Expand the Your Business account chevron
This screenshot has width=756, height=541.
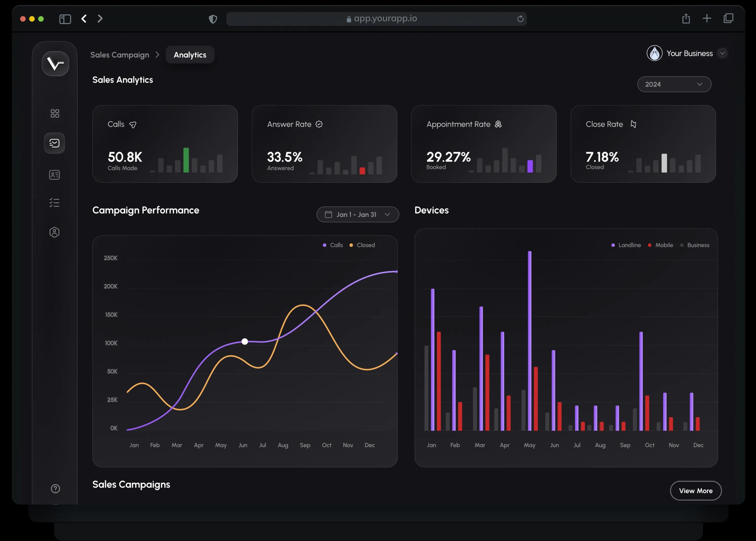722,53
